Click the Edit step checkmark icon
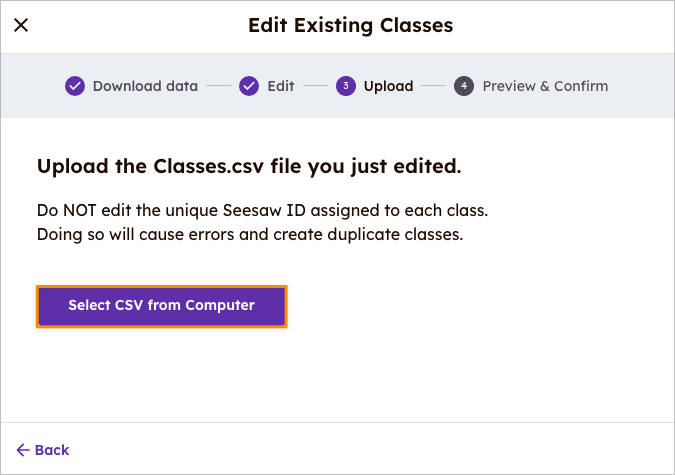Image resolution: width=675 pixels, height=475 pixels. tap(249, 86)
